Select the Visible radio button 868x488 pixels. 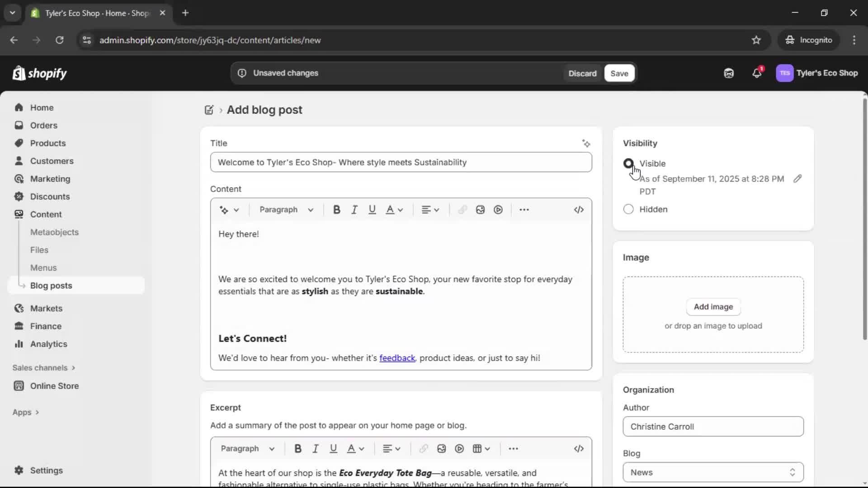coord(628,164)
